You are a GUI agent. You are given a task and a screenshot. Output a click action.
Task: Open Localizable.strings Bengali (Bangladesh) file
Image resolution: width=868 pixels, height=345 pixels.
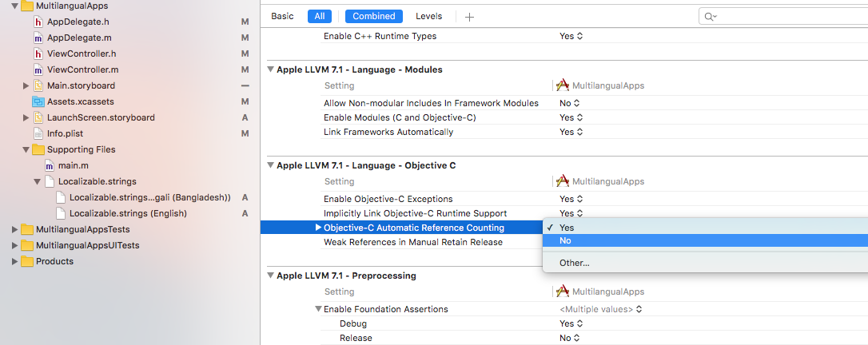150,197
